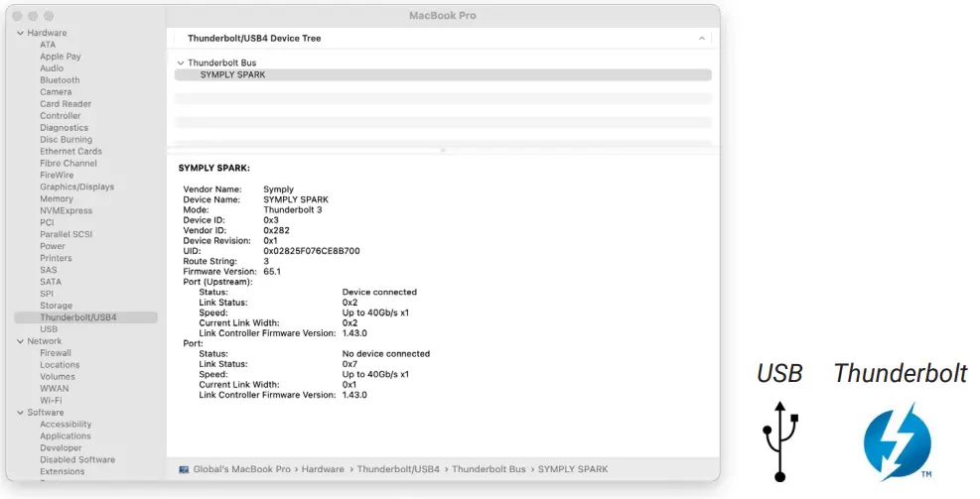Click the UID value 0x02825F076CE8B700
The width and height of the screenshot is (980, 499).
311,252
